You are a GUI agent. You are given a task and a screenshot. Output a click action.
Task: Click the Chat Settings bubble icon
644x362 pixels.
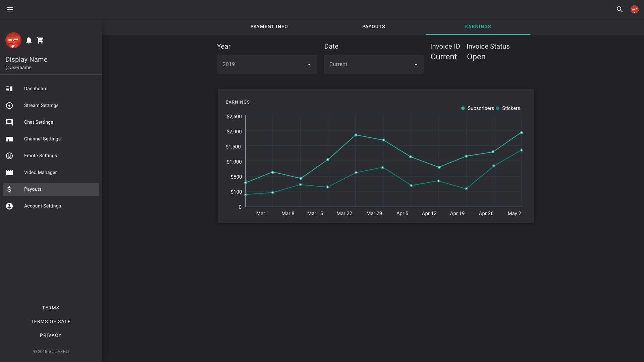pyautogui.click(x=9, y=122)
